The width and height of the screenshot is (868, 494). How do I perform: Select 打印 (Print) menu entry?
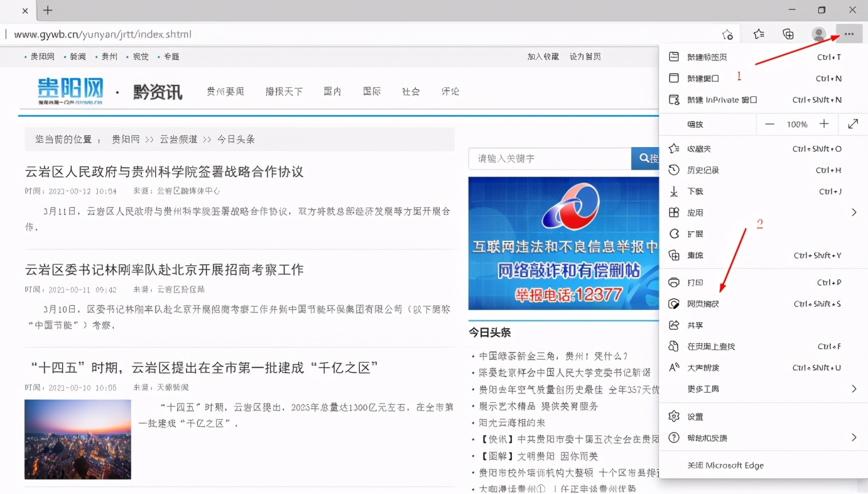click(695, 283)
